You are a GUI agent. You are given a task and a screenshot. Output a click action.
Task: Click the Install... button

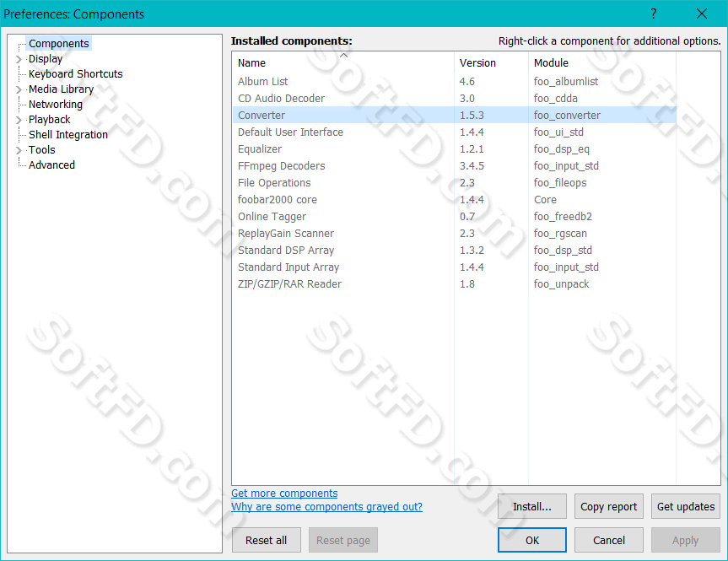(532, 506)
